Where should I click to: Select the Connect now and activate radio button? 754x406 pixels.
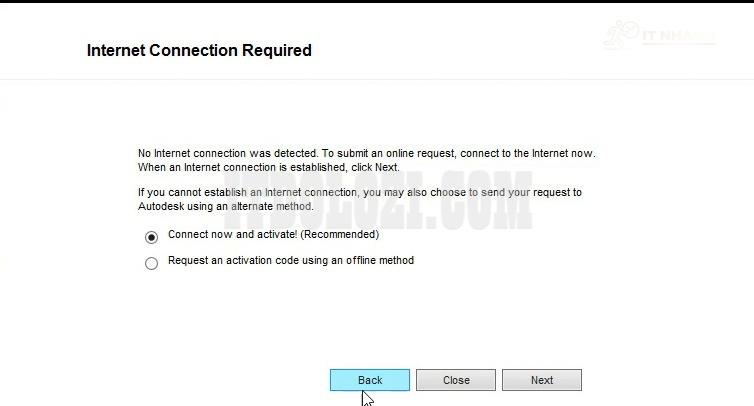coord(151,237)
